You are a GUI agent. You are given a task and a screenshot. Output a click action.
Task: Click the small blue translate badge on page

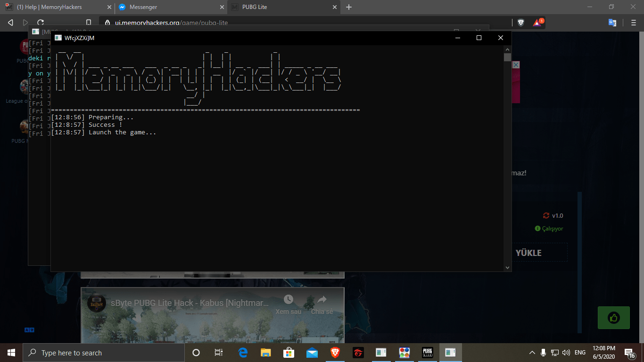click(x=29, y=330)
